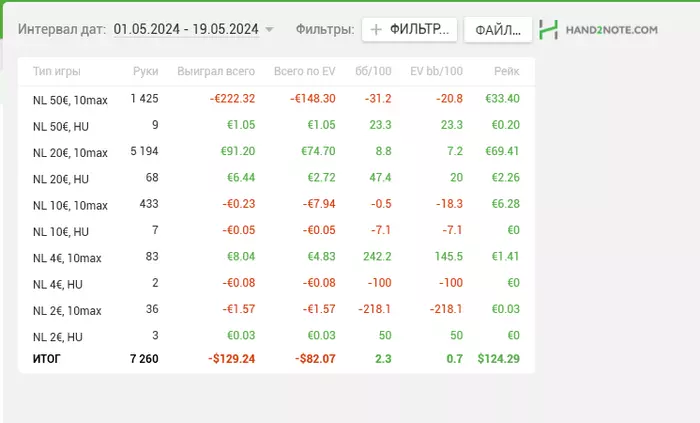Sort by Тип игры column header
The width and height of the screenshot is (700, 423).
(x=56, y=72)
